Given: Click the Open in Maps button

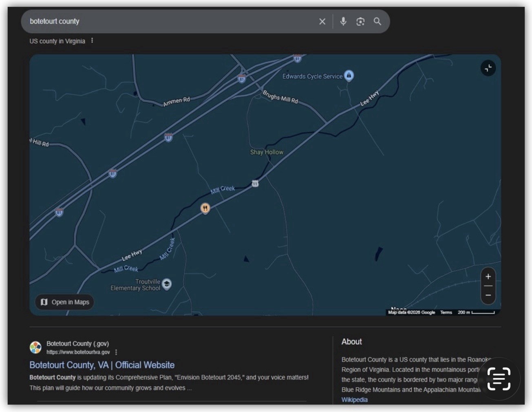Looking at the screenshot, I should (65, 302).
